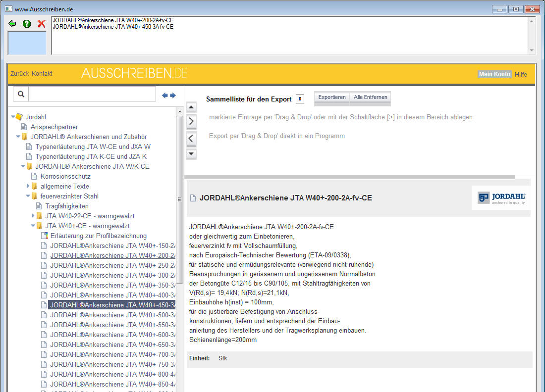Click the blue right navigation arrow

point(173,95)
